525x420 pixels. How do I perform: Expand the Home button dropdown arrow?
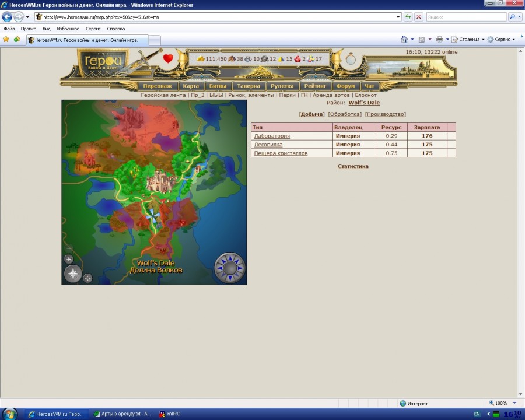(412, 40)
